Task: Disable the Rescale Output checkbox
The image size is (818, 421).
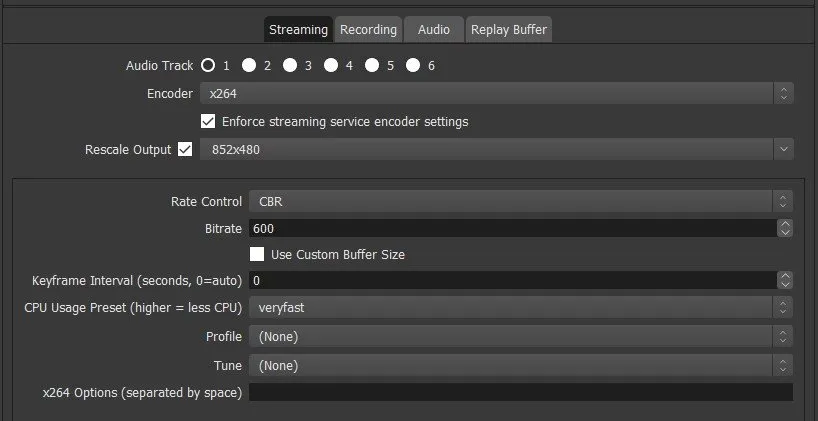Action: pos(185,150)
